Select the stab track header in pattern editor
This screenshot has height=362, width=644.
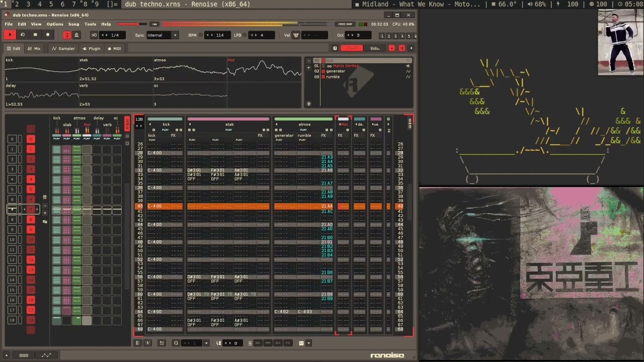point(229,124)
